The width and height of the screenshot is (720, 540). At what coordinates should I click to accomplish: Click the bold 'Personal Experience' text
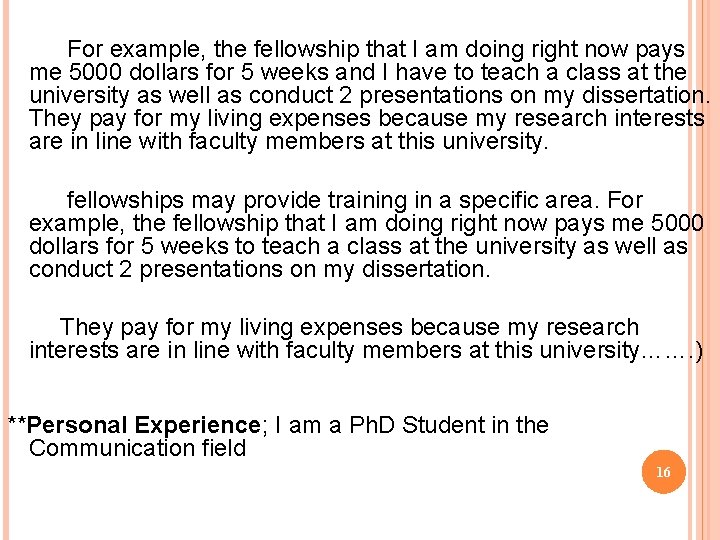tap(144, 425)
